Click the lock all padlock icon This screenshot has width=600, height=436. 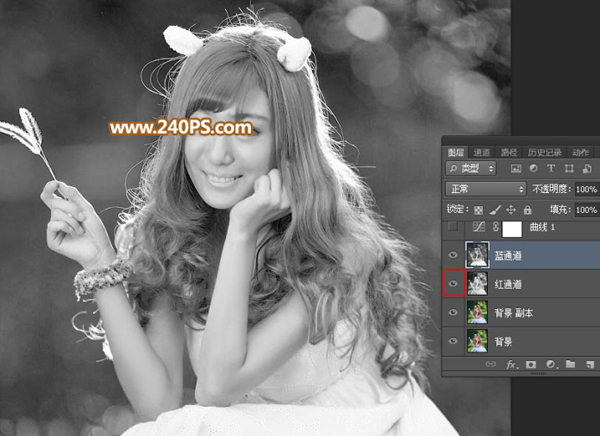pyautogui.click(x=526, y=210)
